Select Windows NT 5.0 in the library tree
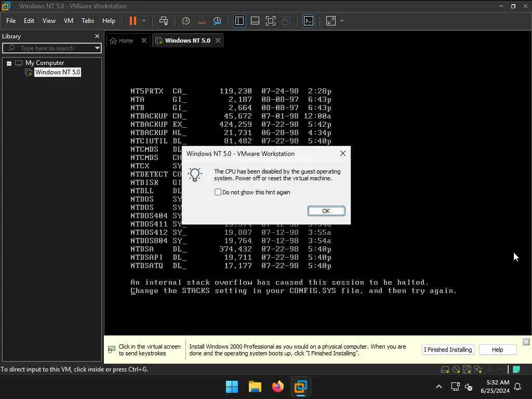 58,72
